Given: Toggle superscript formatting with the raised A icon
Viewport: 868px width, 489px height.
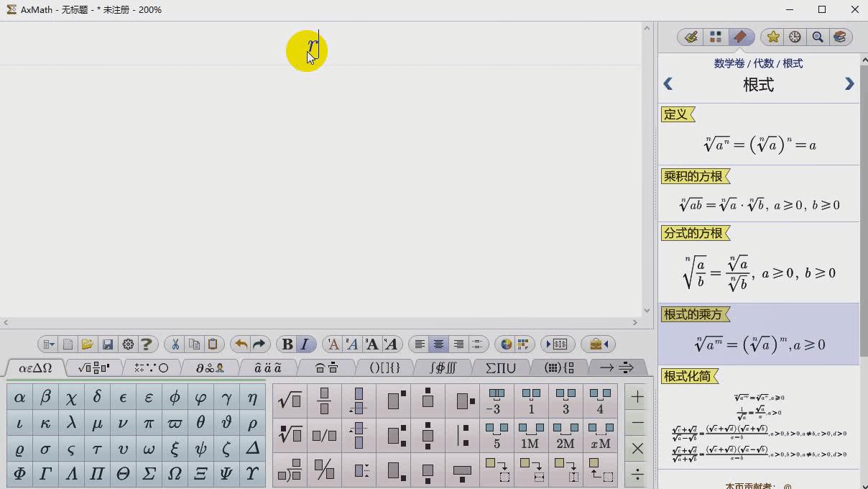Looking at the screenshot, I should coord(333,344).
